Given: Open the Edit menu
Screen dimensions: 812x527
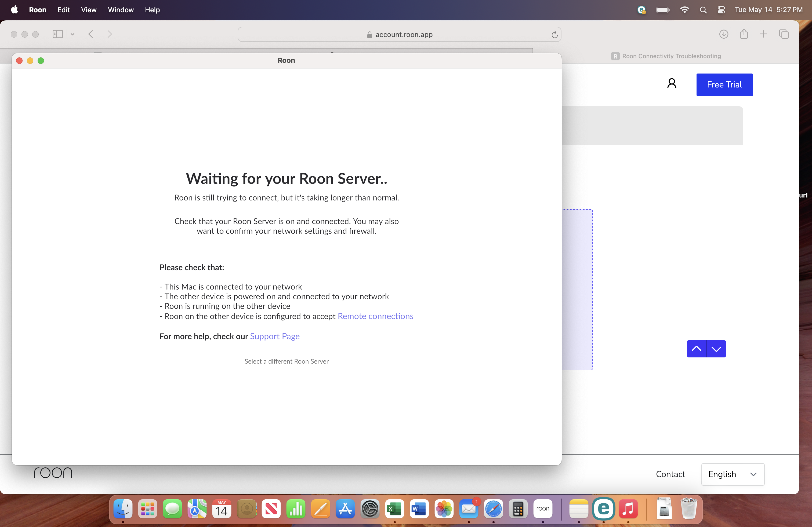Looking at the screenshot, I should 63,10.
